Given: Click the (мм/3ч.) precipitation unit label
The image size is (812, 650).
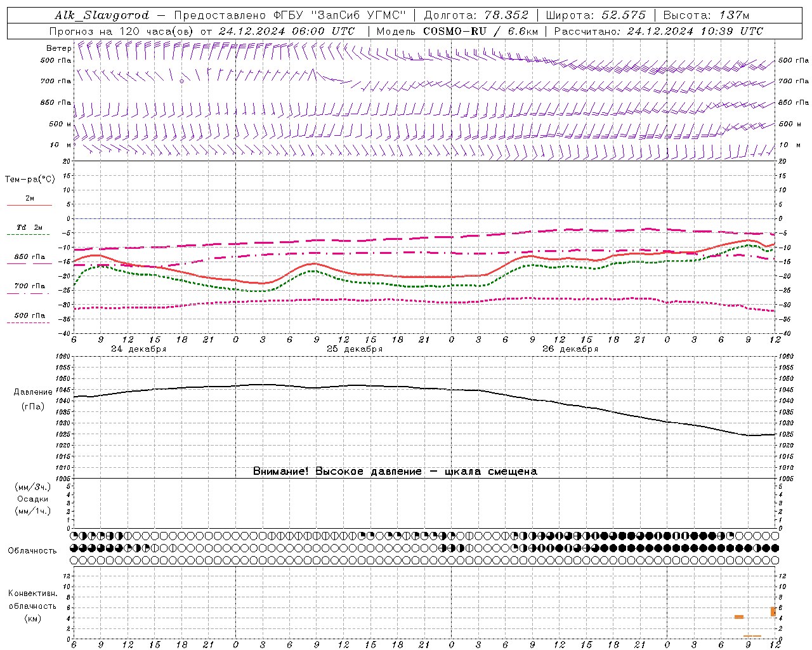Looking at the screenshot, I should click(x=33, y=487).
